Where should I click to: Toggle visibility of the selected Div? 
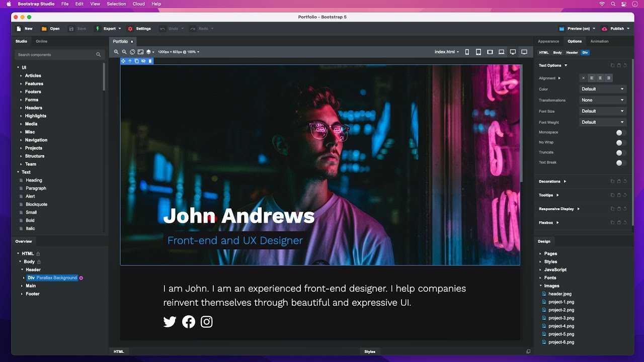[x=143, y=61]
